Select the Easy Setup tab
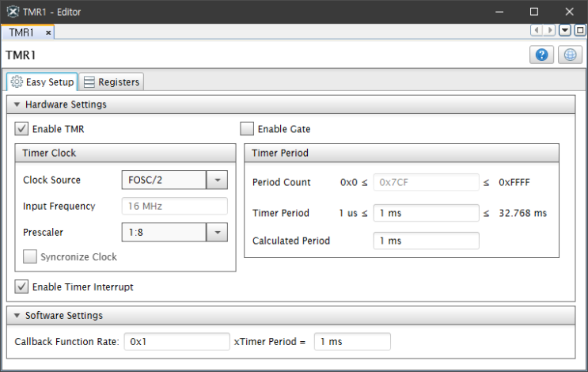Image resolution: width=588 pixels, height=372 pixels. coord(43,82)
